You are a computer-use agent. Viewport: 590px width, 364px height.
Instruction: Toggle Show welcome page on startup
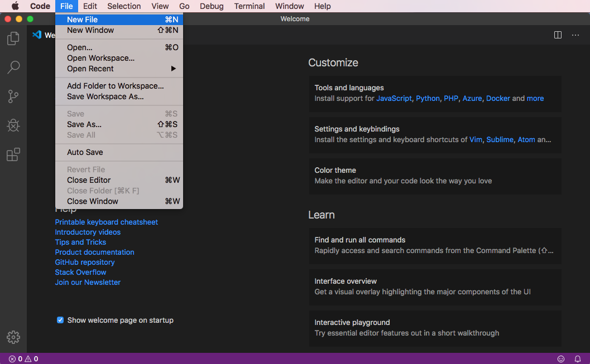(x=60, y=320)
